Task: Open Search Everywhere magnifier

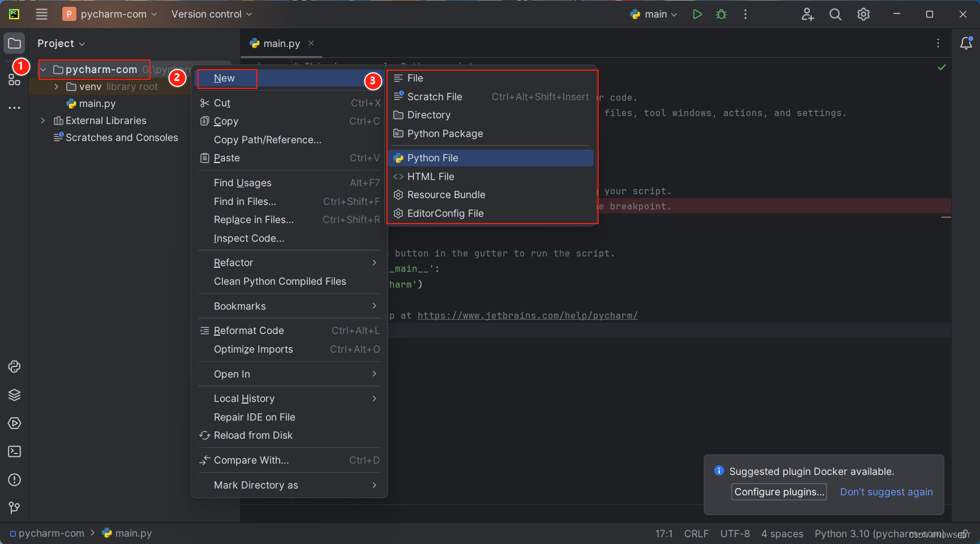Action: point(835,14)
